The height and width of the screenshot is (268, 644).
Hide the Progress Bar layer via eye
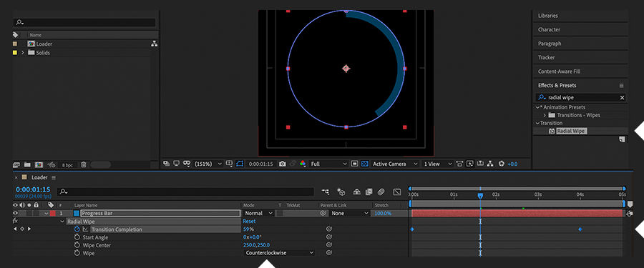pos(16,213)
